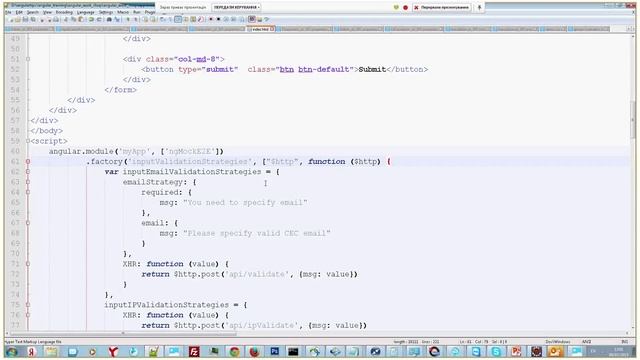Collapse the fold marker at line 62
This screenshot has width=640, height=360.
[28, 172]
